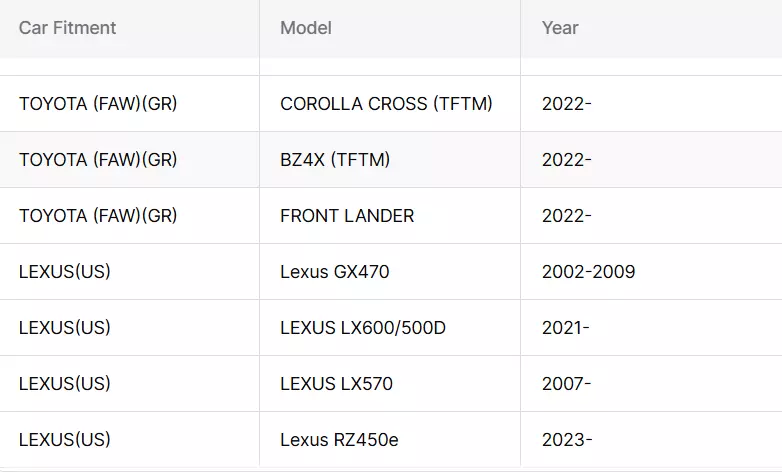Click the 2022- year in the BZ4X row
Image resolution: width=782 pixels, height=472 pixels.
pyautogui.click(x=567, y=160)
